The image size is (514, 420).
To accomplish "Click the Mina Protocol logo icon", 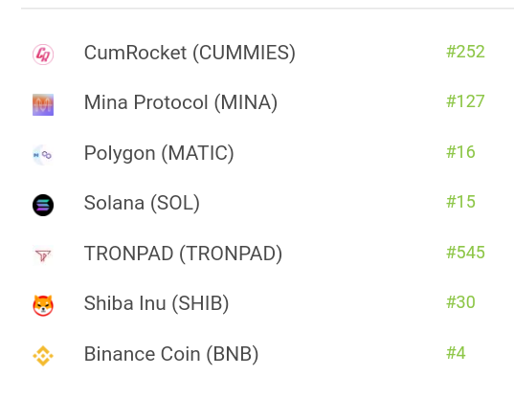I will 43,105.
